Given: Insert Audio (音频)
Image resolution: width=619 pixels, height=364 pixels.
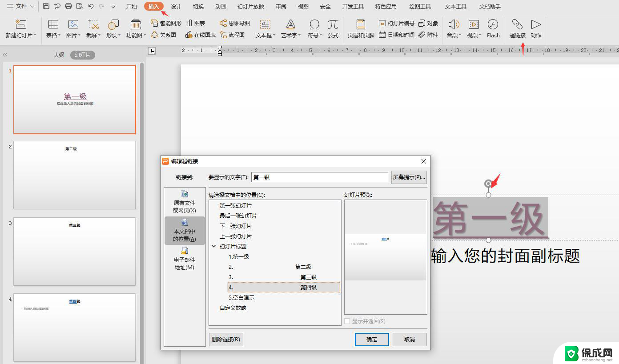Looking at the screenshot, I should 454,29.
